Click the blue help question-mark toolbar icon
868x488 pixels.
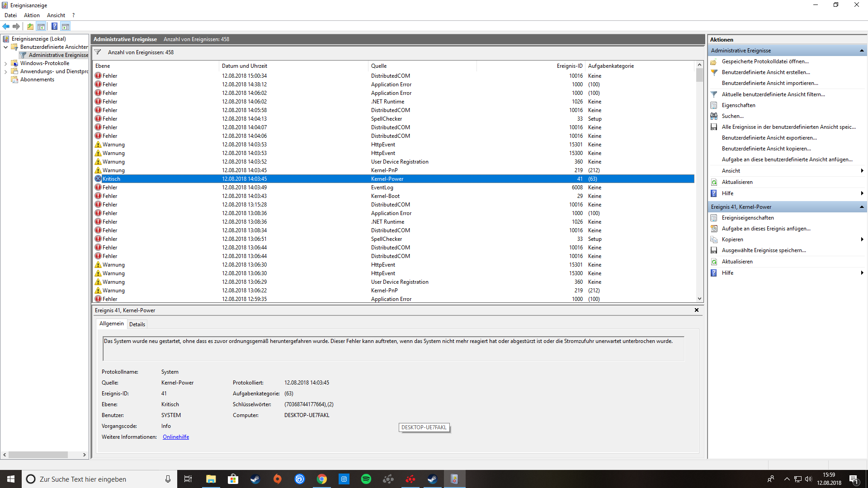(54, 26)
